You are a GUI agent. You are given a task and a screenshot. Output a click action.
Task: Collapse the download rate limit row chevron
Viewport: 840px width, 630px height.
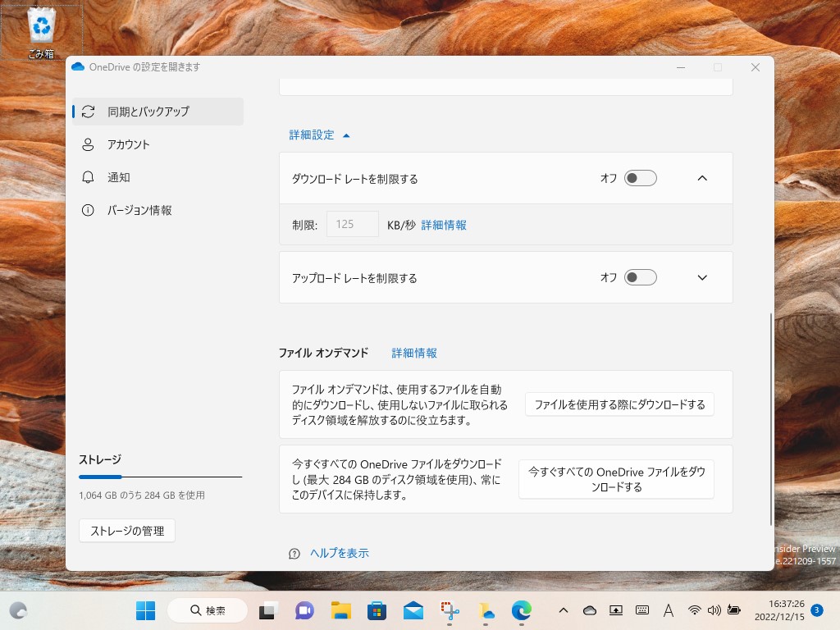(x=701, y=178)
